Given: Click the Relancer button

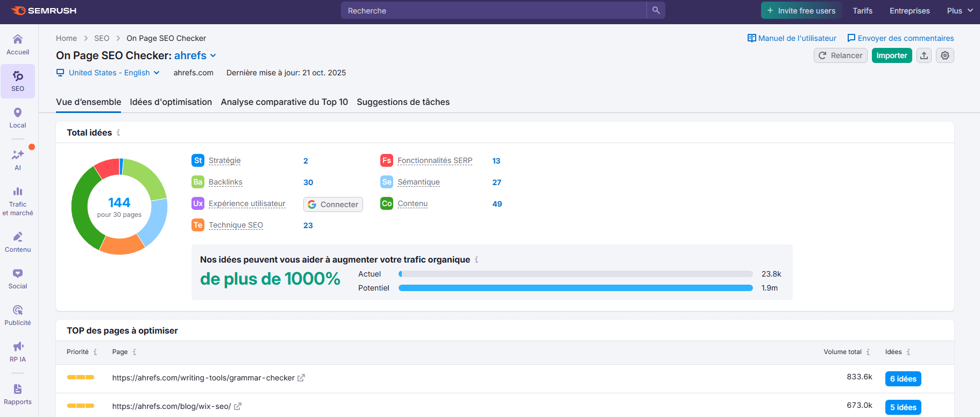Looking at the screenshot, I should (x=841, y=55).
